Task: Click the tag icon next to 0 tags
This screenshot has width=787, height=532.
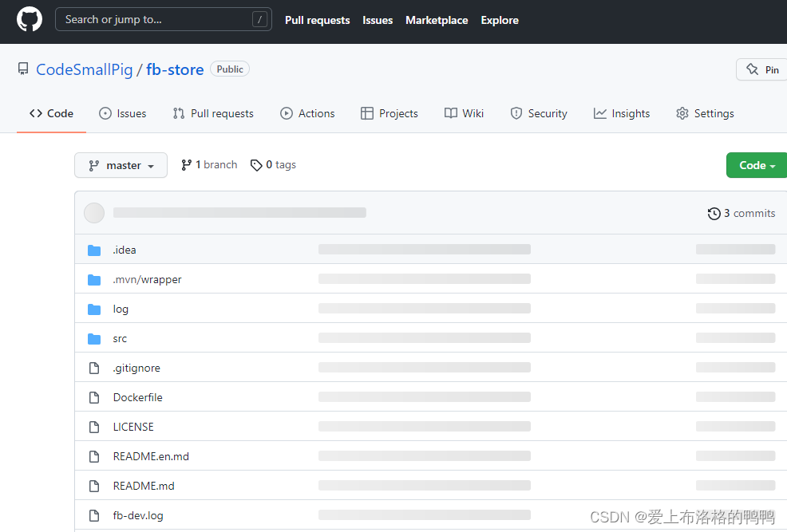Action: pyautogui.click(x=256, y=165)
